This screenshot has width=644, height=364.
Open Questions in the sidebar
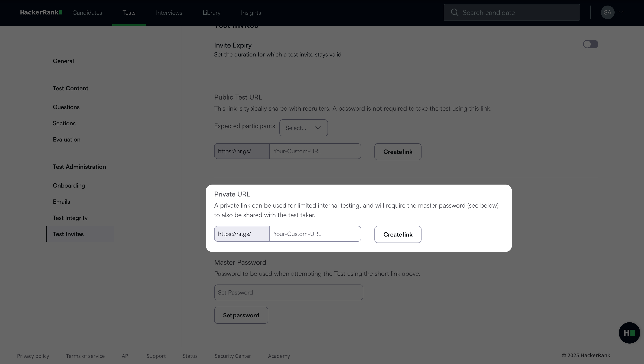click(x=66, y=107)
